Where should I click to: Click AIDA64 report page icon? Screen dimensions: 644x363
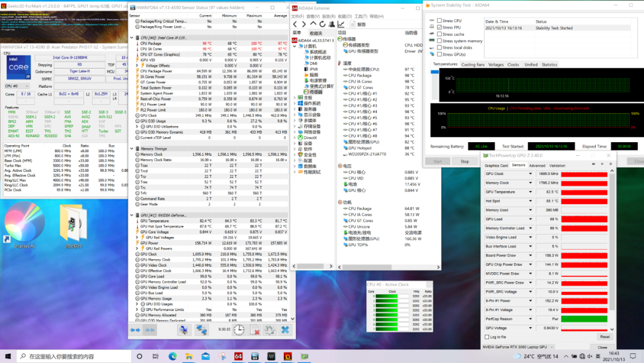click(352, 24)
